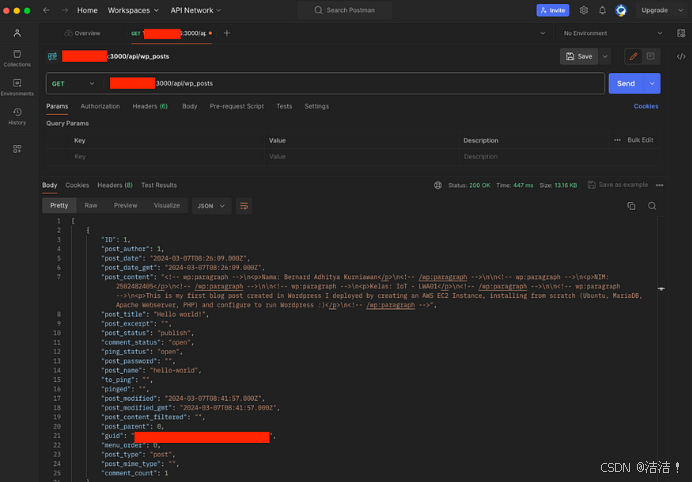Open the GET method dropdown

(73, 83)
